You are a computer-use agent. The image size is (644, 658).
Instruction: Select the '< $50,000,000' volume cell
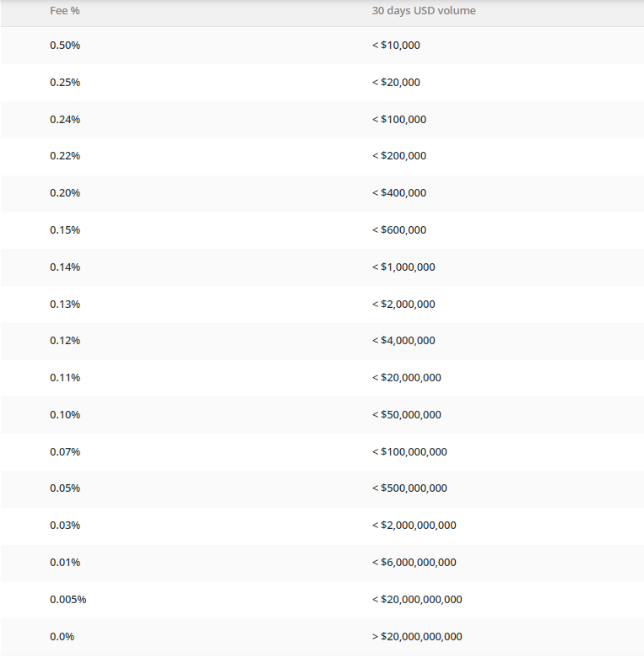click(x=406, y=414)
